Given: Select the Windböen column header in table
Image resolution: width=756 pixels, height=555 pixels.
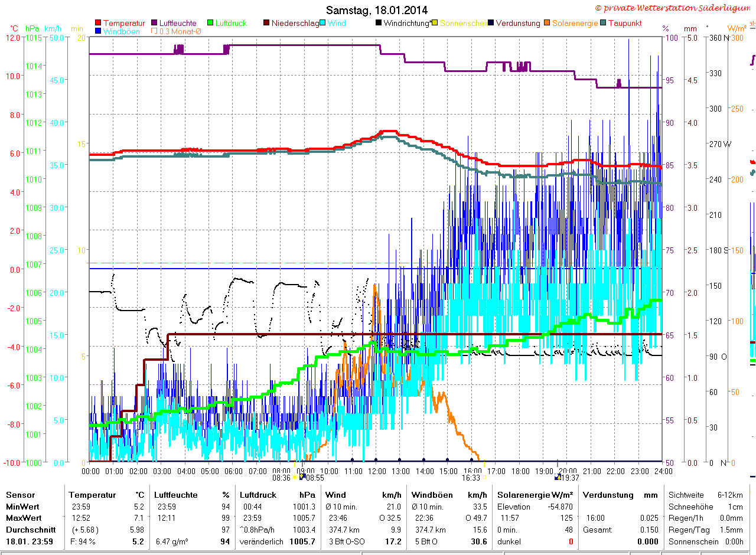Looking at the screenshot, I should click(x=432, y=495).
